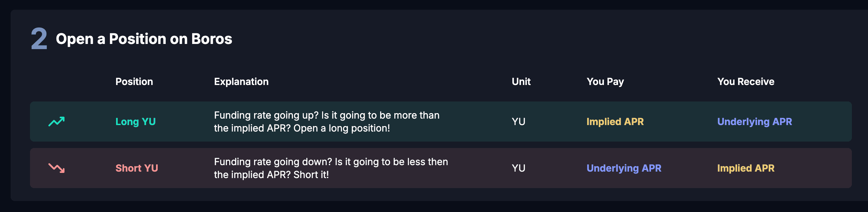Screen dimensions: 868x212
Task: Click Implied APR in Short YU row
Action: (746, 168)
